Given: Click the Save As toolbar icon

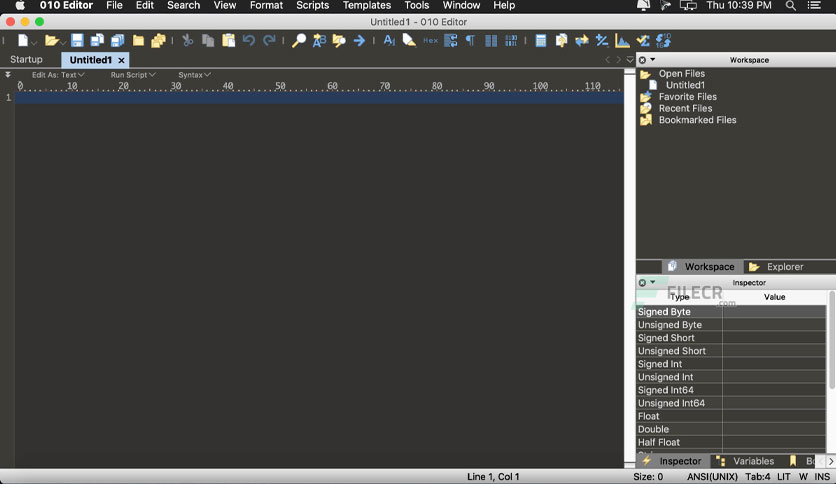Looking at the screenshot, I should [x=97, y=41].
